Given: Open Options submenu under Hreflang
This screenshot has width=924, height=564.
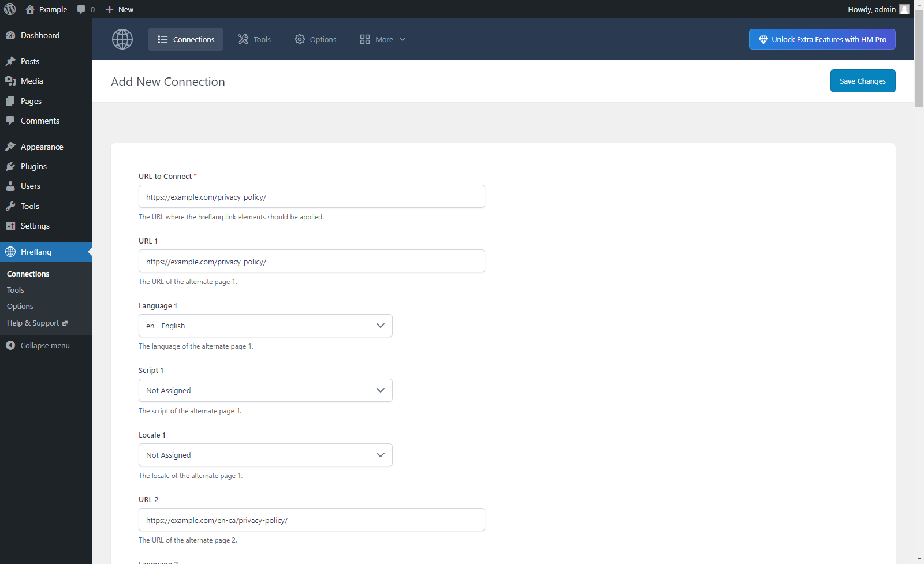Looking at the screenshot, I should click(x=20, y=306).
